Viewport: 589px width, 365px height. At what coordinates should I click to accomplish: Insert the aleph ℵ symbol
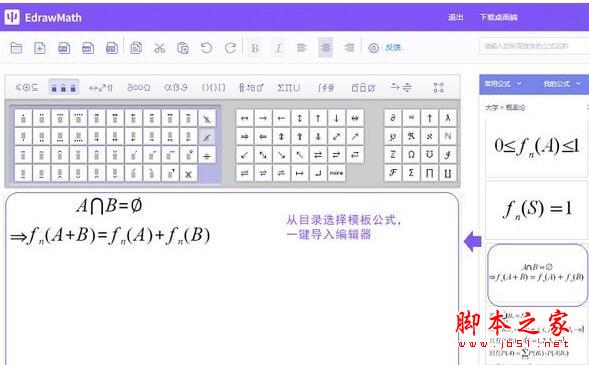(429, 136)
